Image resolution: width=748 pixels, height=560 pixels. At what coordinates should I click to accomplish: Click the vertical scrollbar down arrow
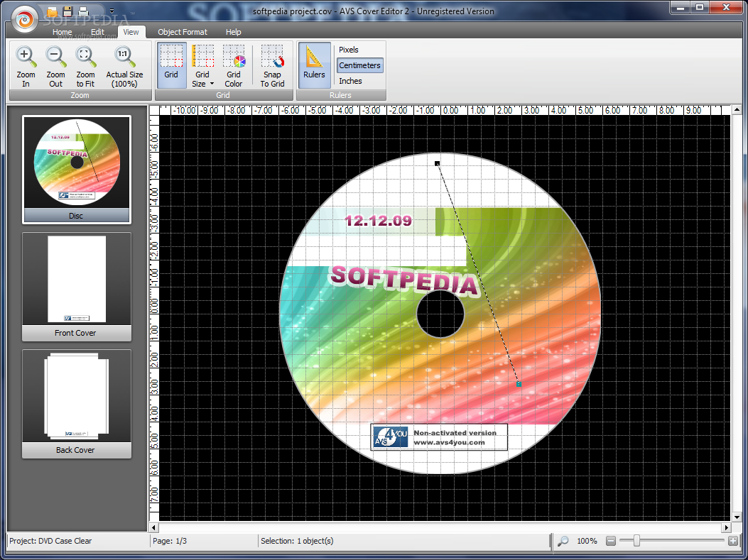pyautogui.click(x=736, y=517)
